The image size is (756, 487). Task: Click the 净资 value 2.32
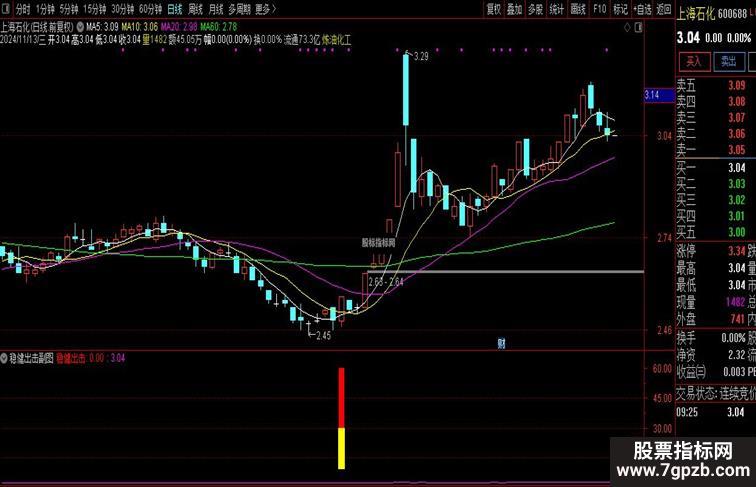coord(736,355)
